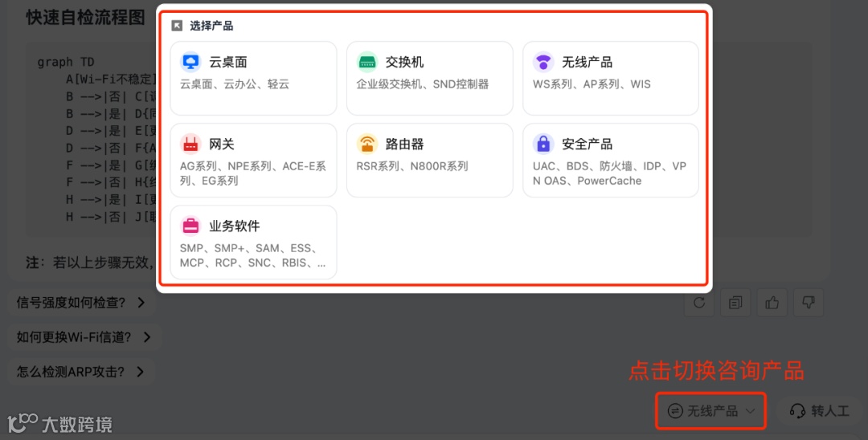Click the pink briefcase software icon
This screenshot has height=440, width=868.
tap(191, 226)
